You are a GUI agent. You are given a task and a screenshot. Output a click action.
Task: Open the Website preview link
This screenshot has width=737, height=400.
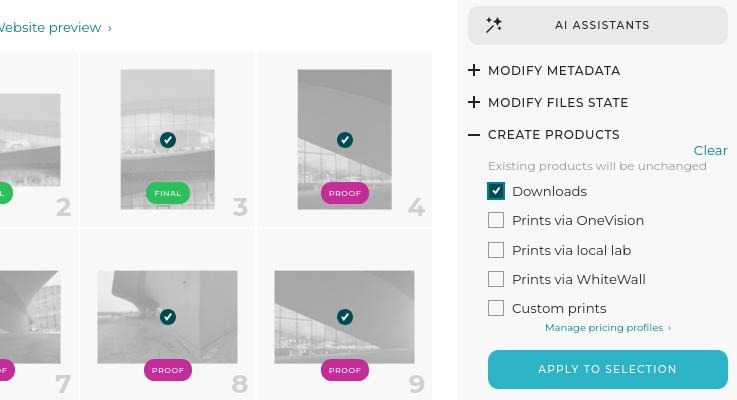(54, 27)
